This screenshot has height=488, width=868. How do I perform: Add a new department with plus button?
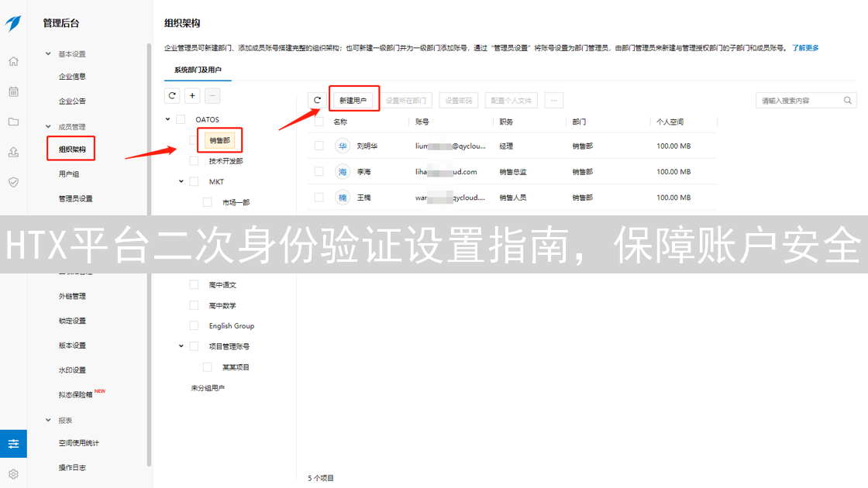click(x=192, y=96)
